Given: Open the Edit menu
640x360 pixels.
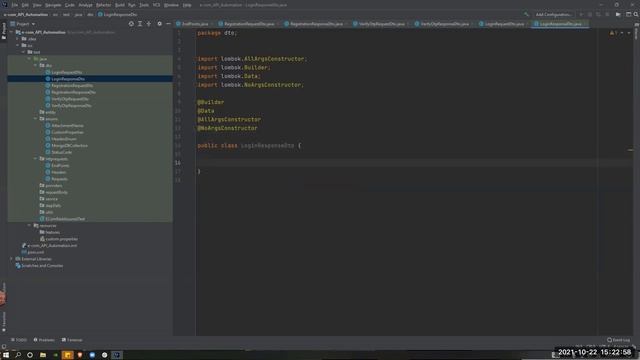Looking at the screenshot, I should pos(25,5).
